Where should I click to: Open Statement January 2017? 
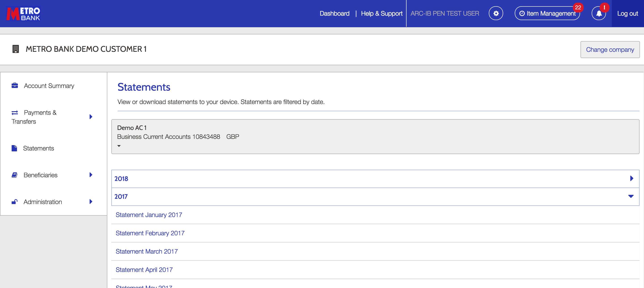[x=149, y=215]
